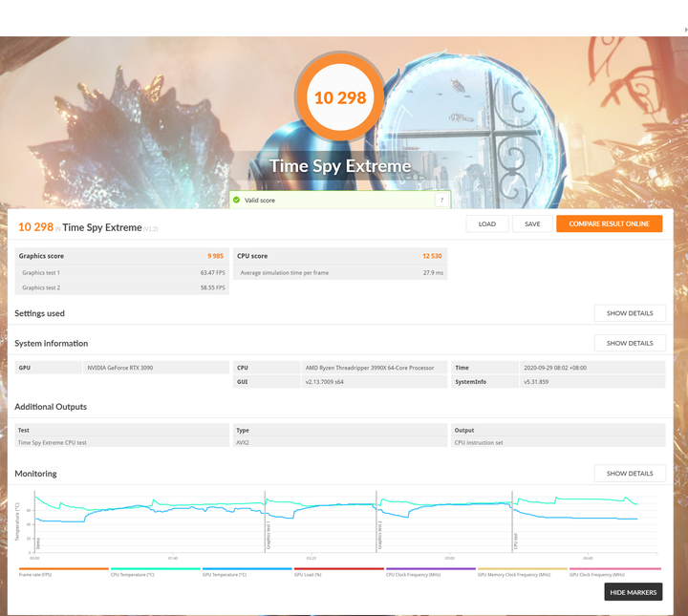Open COMPARE RESULT ONLINE
The height and width of the screenshot is (616, 688).
coord(609,223)
